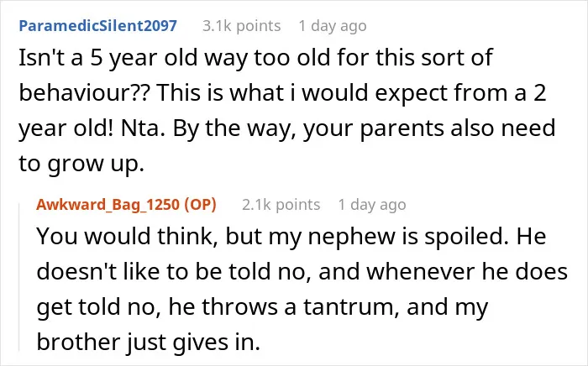Click the 3.1k points score
This screenshot has height=366, width=588.
pyautogui.click(x=242, y=26)
